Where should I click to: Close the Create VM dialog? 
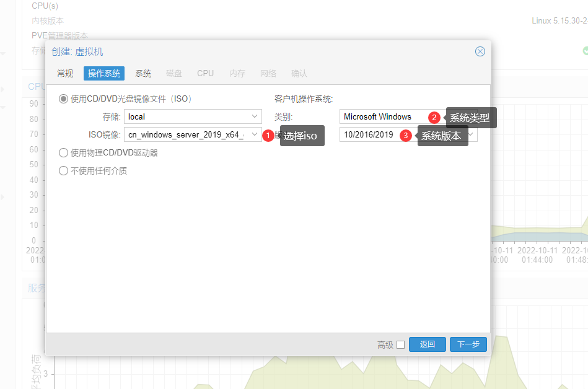tap(480, 51)
